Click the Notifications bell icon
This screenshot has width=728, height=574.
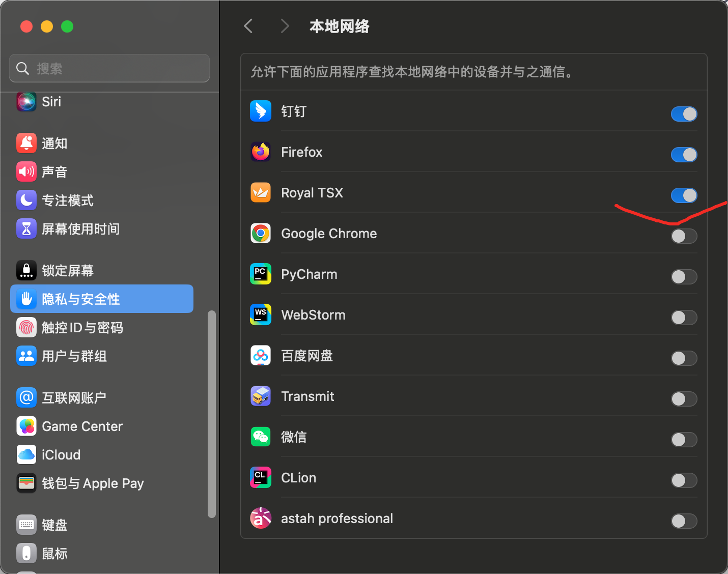pos(26,143)
